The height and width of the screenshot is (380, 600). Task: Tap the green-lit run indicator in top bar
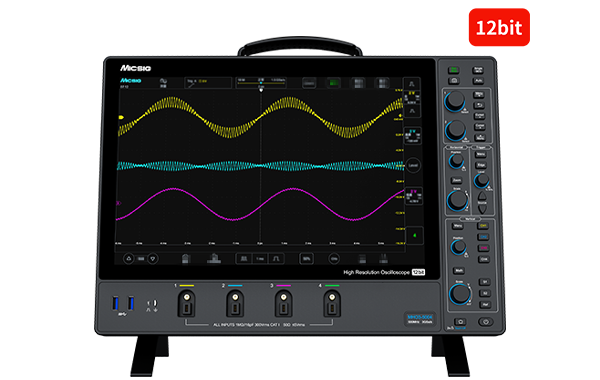tap(333, 83)
